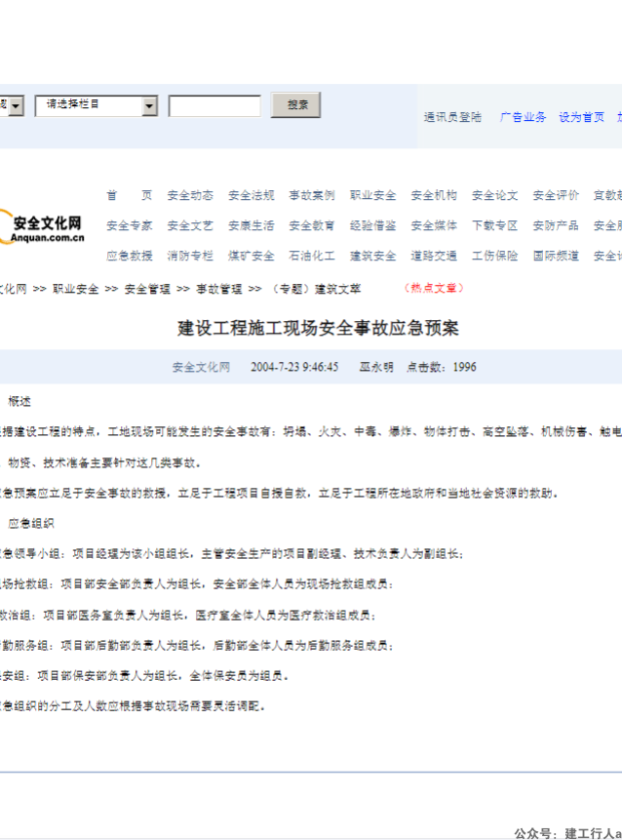Open 安全机构 navigation item
The image size is (622, 840).
coord(434,195)
